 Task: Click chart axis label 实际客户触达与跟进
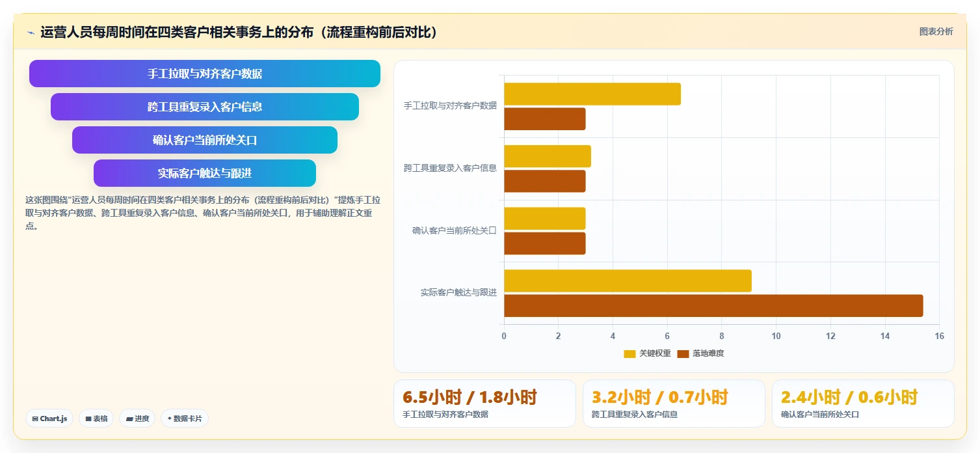pos(458,293)
